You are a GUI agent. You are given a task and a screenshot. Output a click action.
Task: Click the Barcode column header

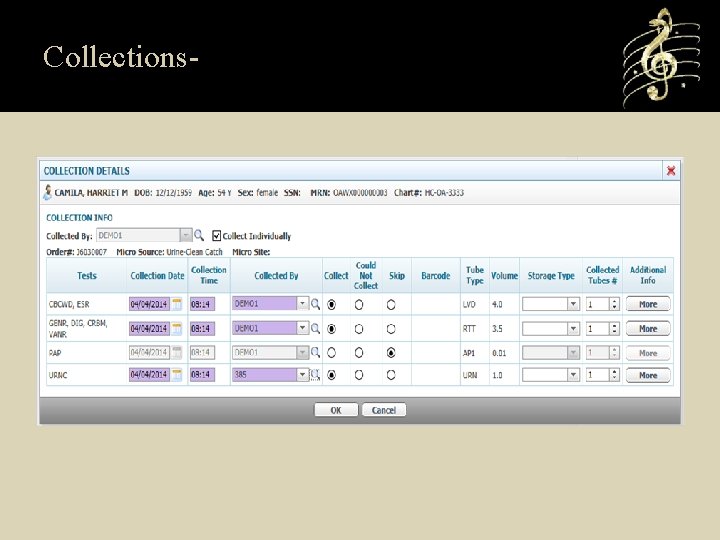tap(436, 276)
